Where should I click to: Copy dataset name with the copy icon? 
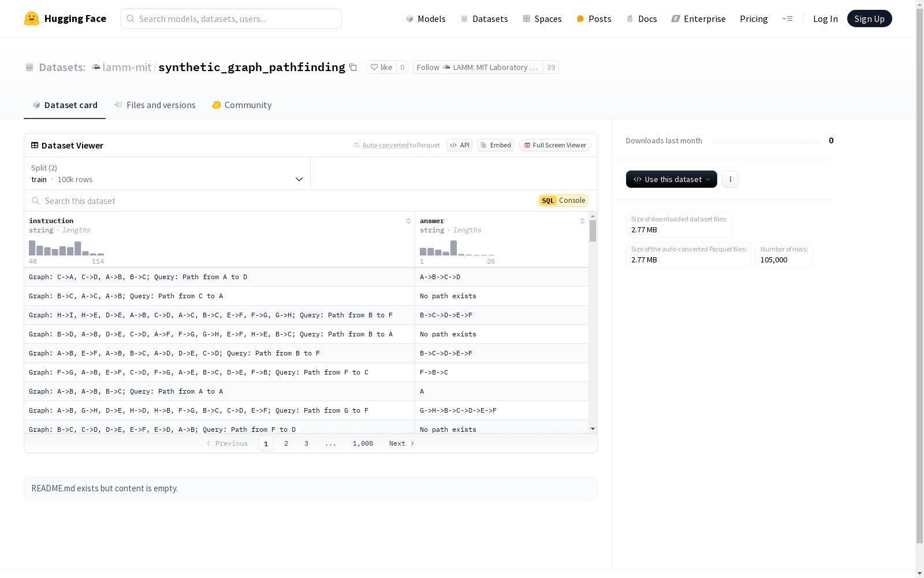pos(353,68)
